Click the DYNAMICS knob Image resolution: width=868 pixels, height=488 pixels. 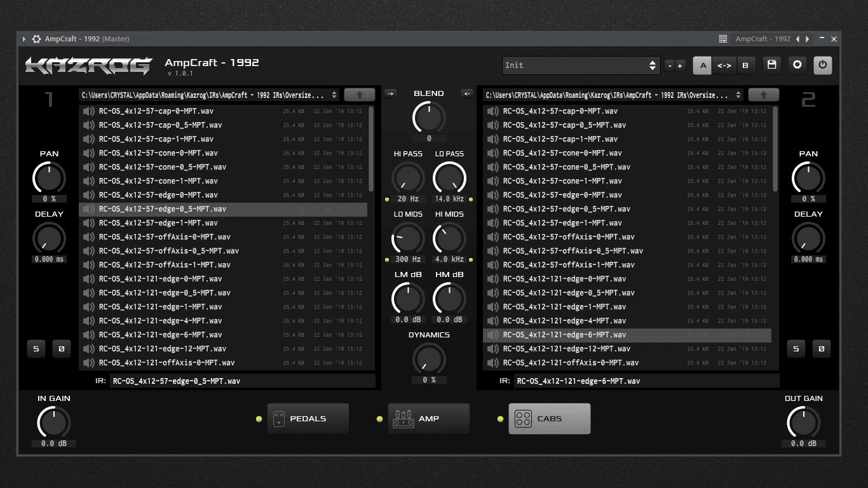429,359
